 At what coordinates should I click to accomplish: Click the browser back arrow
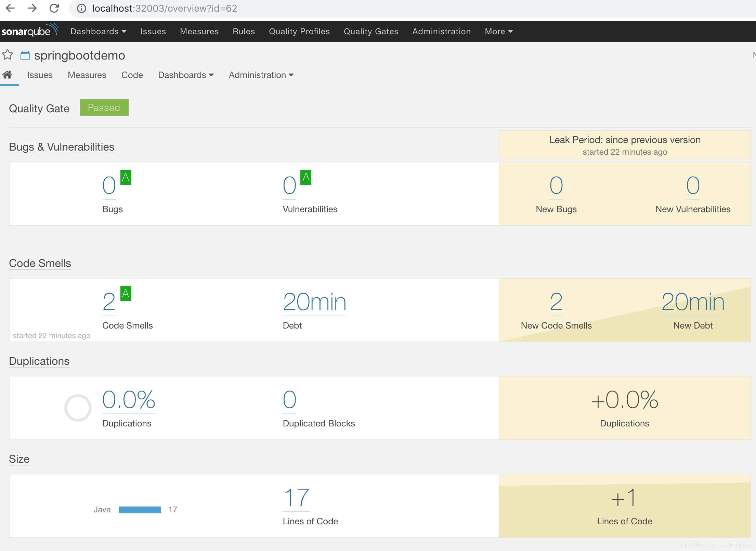10,8
